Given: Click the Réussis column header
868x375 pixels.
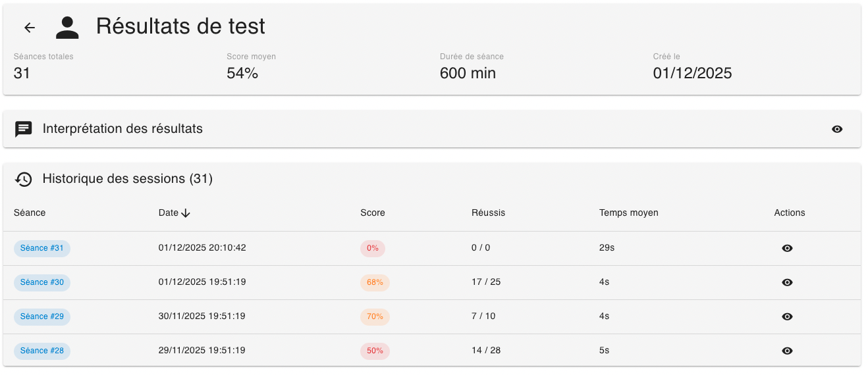Looking at the screenshot, I should point(488,213).
